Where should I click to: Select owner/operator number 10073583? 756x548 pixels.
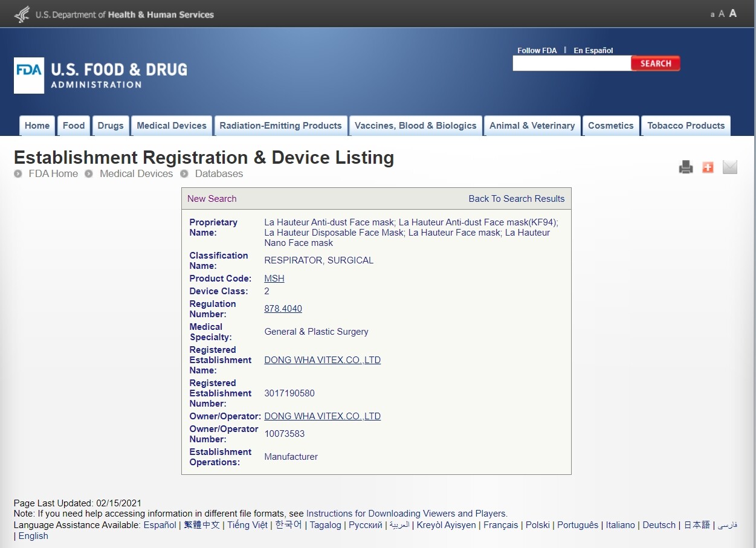point(285,434)
